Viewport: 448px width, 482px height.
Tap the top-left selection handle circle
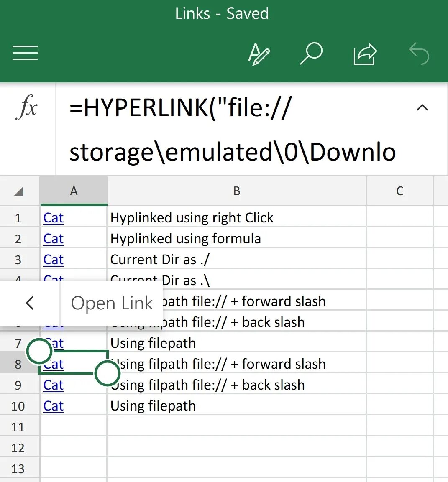point(39,351)
